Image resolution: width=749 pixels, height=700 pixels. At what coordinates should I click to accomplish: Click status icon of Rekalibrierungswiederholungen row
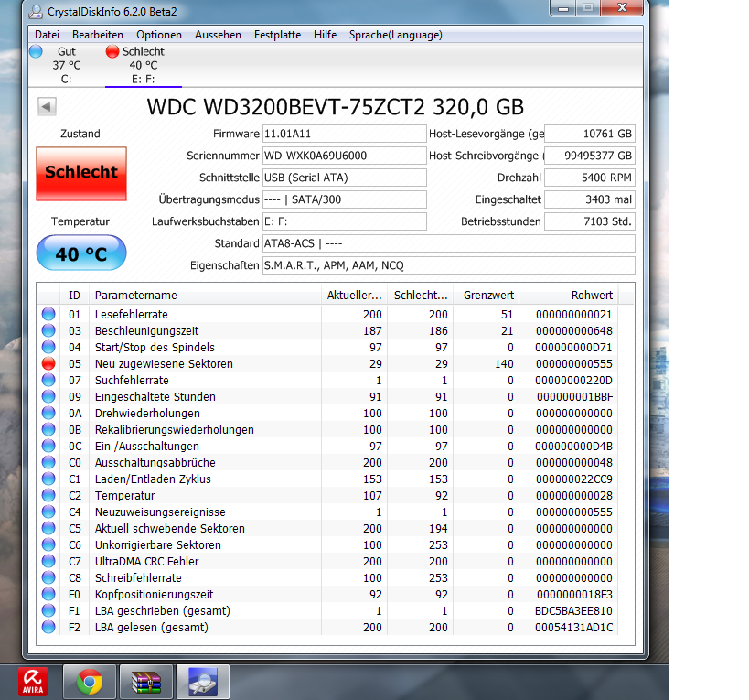click(x=48, y=429)
